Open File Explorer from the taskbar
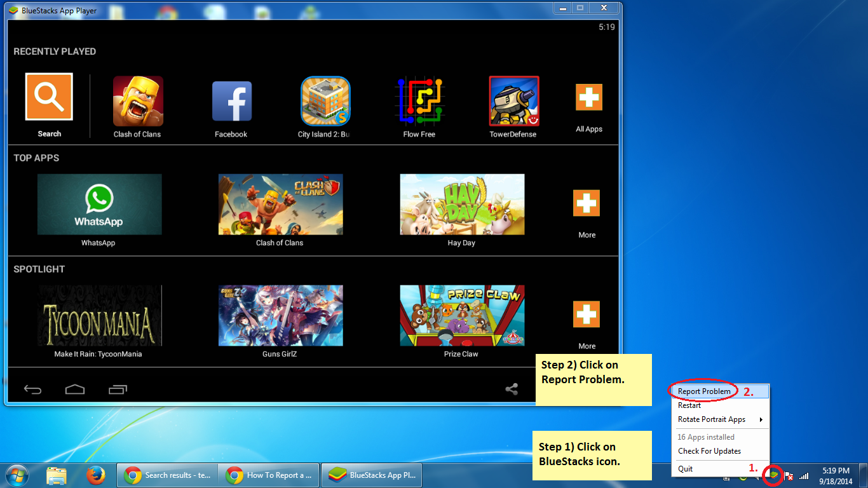This screenshot has height=488, width=868. [57, 475]
